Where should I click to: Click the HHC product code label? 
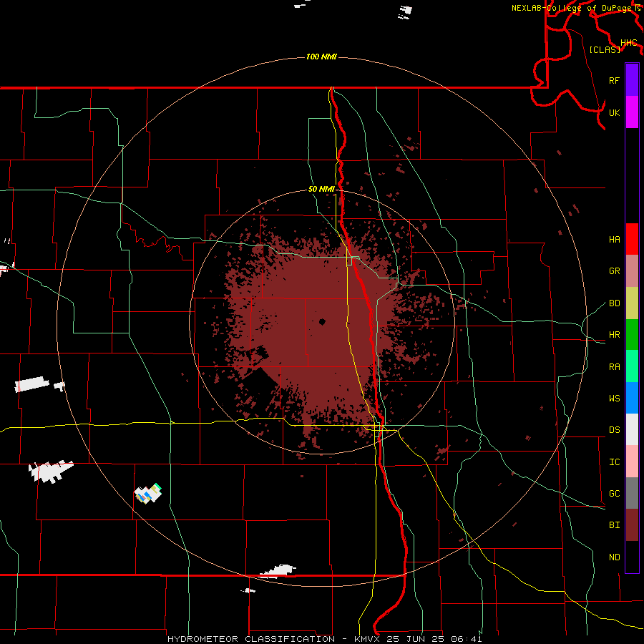pos(629,43)
